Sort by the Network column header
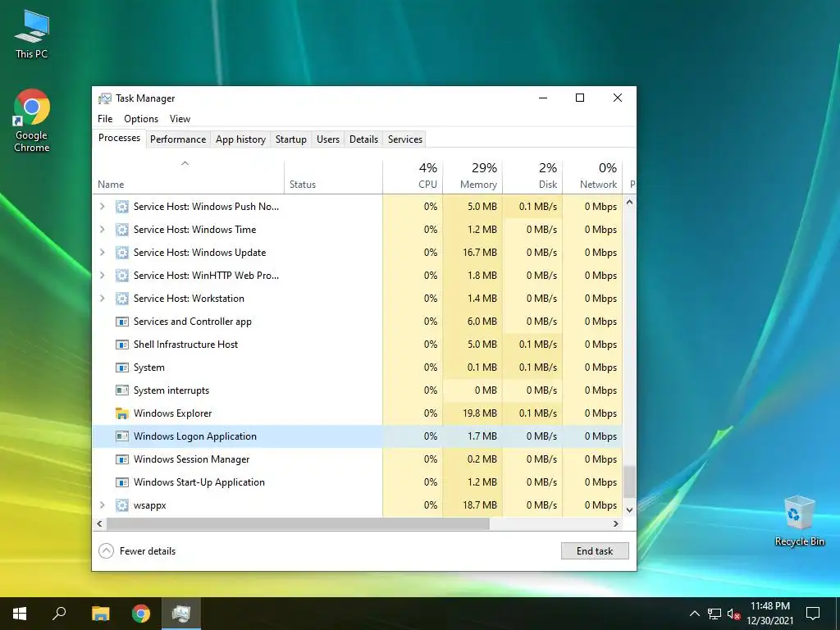The width and height of the screenshot is (840, 630). click(592, 177)
